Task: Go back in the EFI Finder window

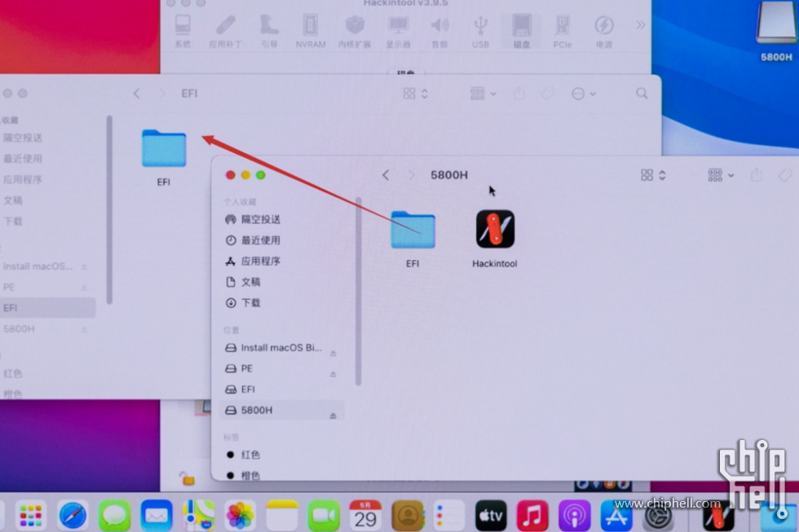Action: pyautogui.click(x=137, y=93)
